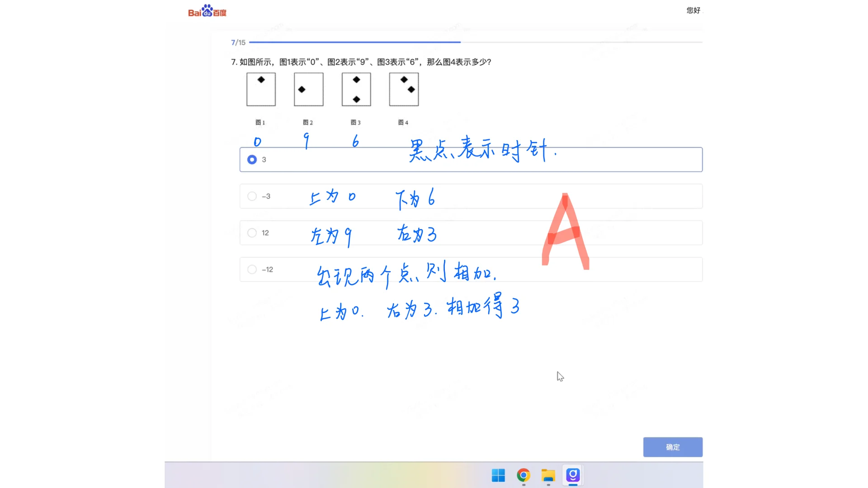
Task: Click the 图 1 caption label
Action: coord(260,122)
